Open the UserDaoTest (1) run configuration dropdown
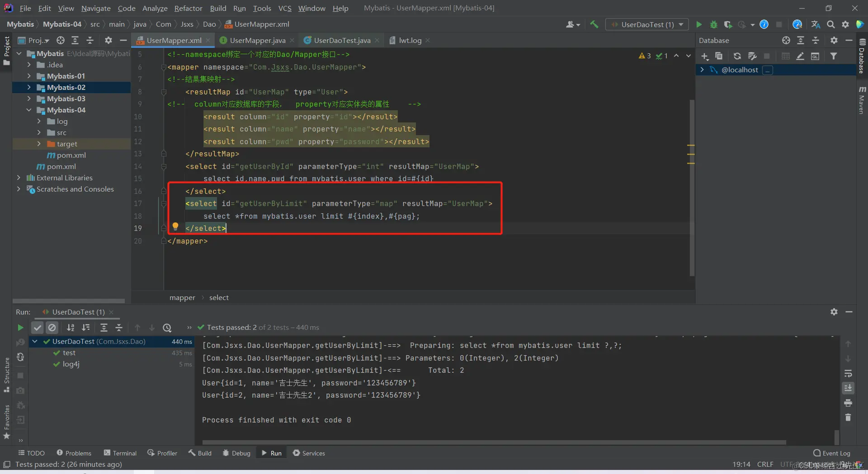The image size is (868, 474). pyautogui.click(x=647, y=24)
